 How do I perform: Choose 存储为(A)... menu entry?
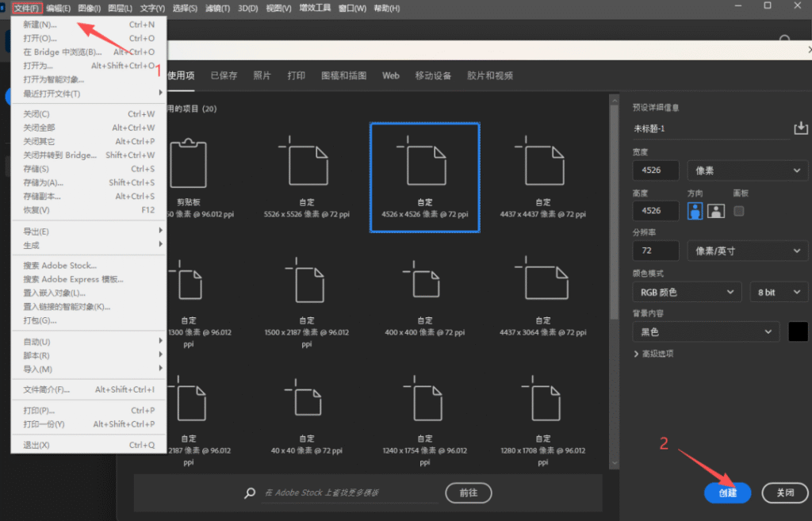89,182
